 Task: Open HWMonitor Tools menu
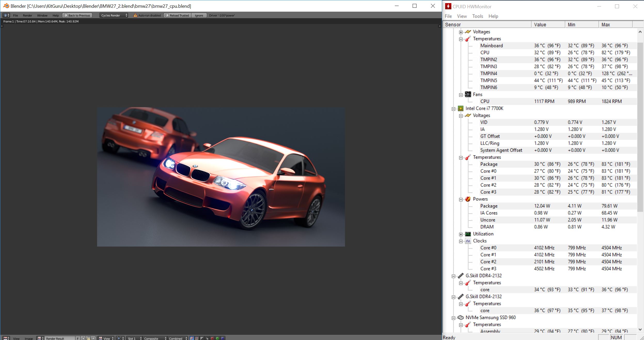477,16
